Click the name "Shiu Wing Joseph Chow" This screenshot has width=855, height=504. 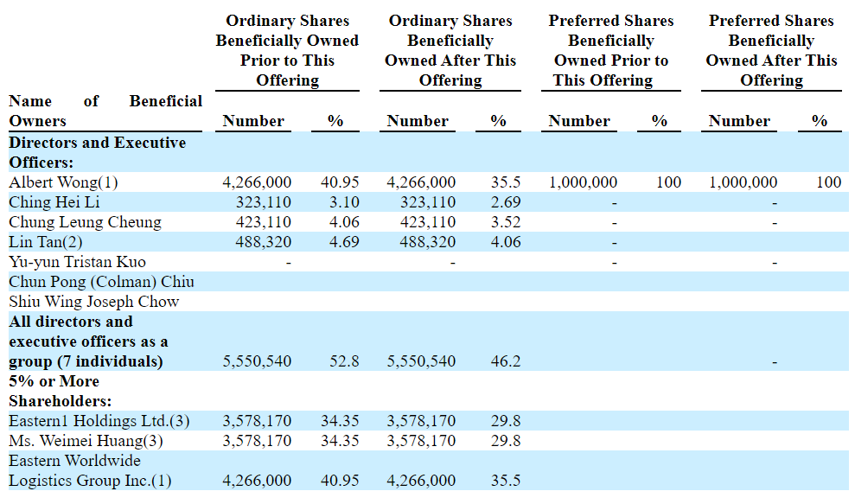coord(93,302)
